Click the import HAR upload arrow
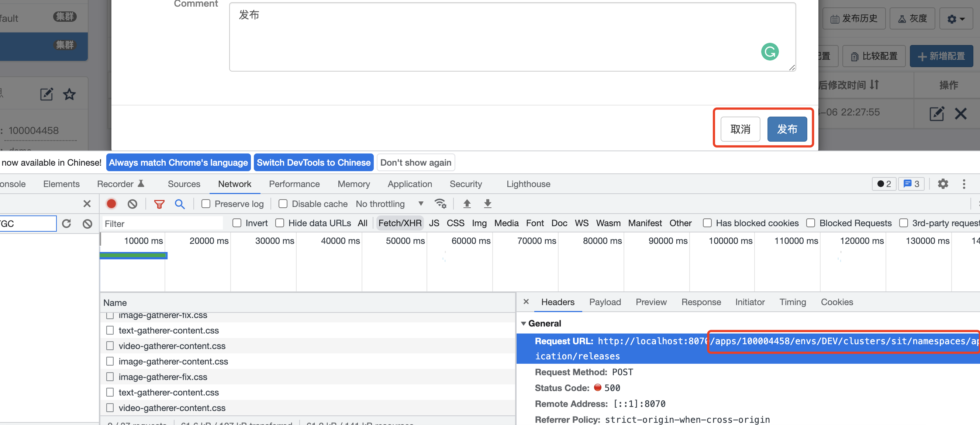 pos(467,204)
